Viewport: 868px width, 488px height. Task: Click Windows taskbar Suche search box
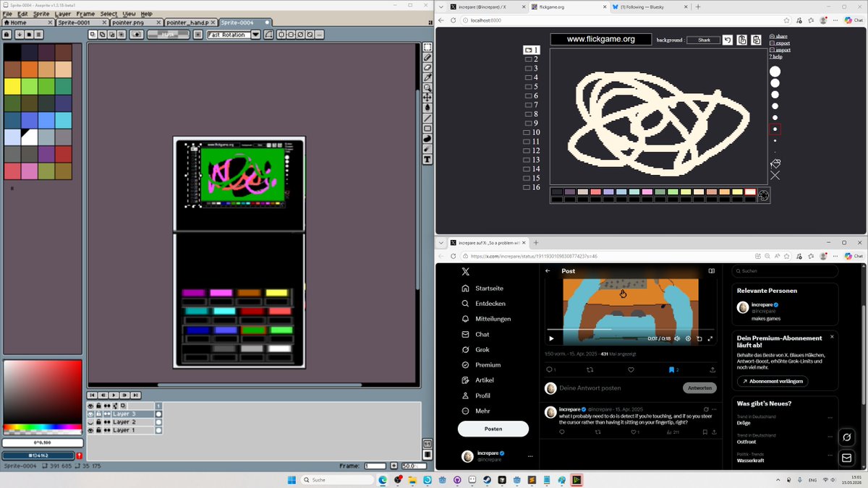(336, 479)
